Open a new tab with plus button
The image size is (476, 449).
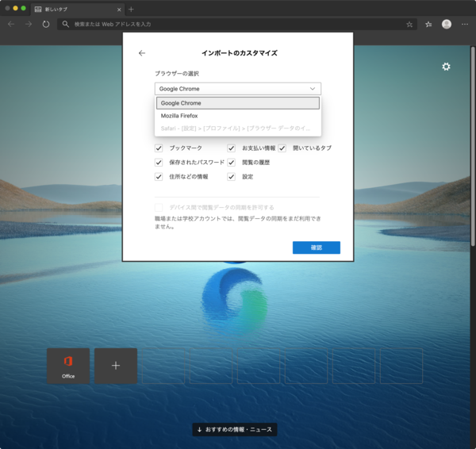pos(131,10)
